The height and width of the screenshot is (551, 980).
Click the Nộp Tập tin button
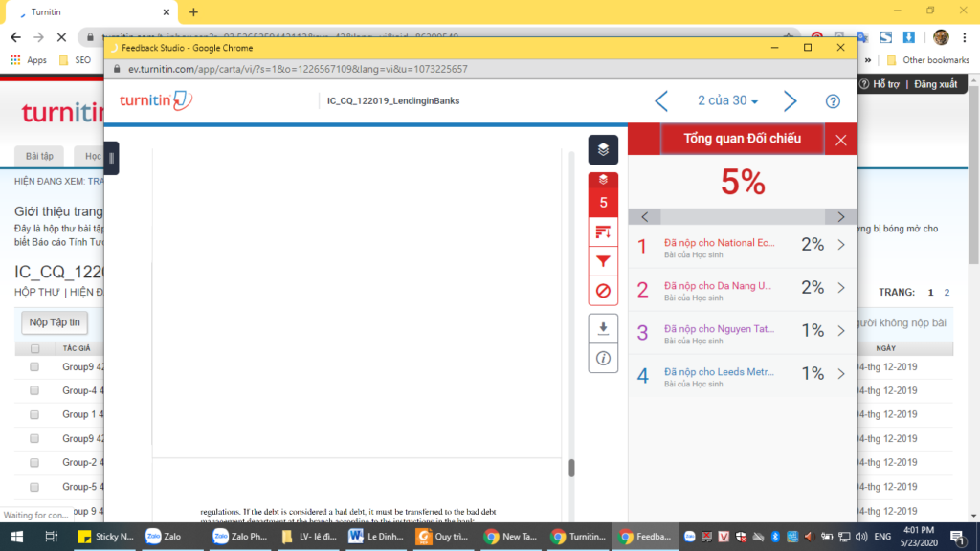tap(55, 322)
